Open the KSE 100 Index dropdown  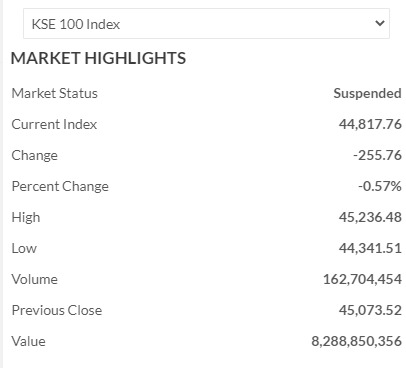206,24
